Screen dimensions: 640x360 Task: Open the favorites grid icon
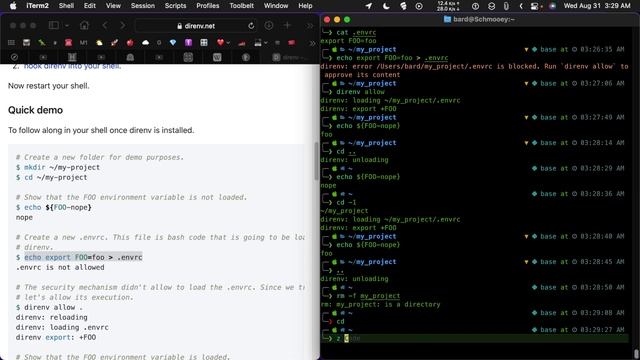pyautogui.click(x=11, y=42)
